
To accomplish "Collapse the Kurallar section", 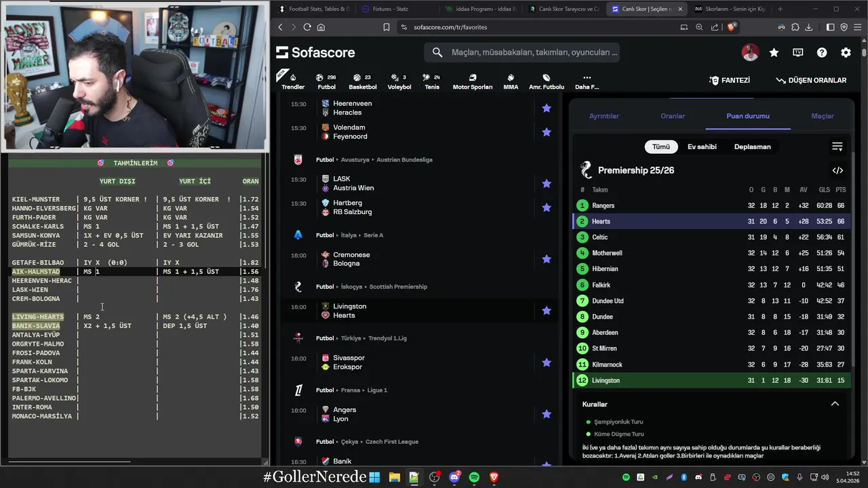I will (x=835, y=404).
